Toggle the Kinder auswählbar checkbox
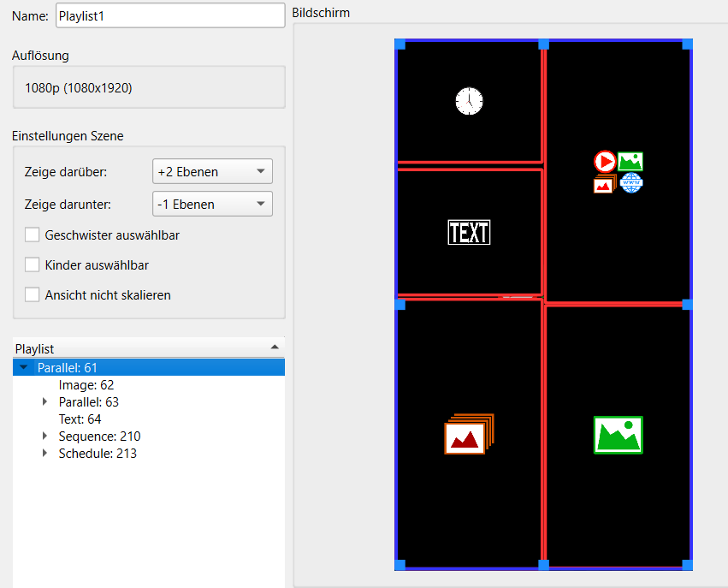The height and width of the screenshot is (588, 728). 33,264
